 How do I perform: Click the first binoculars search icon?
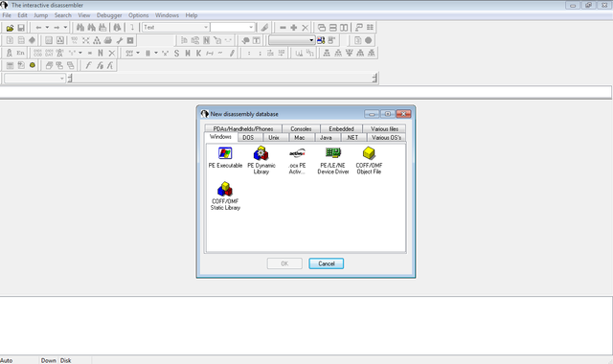point(80,28)
